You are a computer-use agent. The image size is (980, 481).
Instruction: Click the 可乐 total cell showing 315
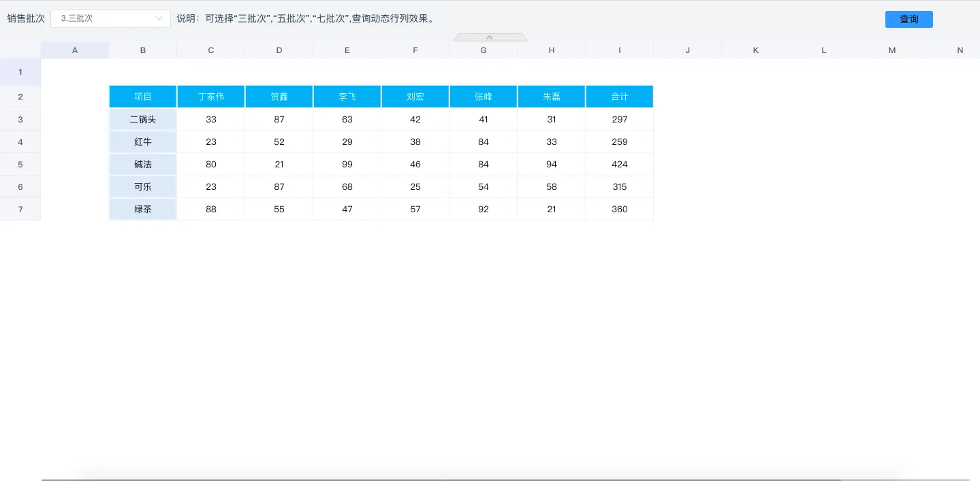[x=619, y=187]
